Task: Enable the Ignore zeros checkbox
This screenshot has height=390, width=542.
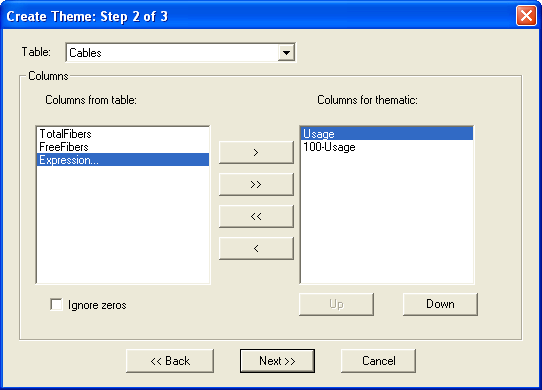Action: pyautogui.click(x=56, y=305)
